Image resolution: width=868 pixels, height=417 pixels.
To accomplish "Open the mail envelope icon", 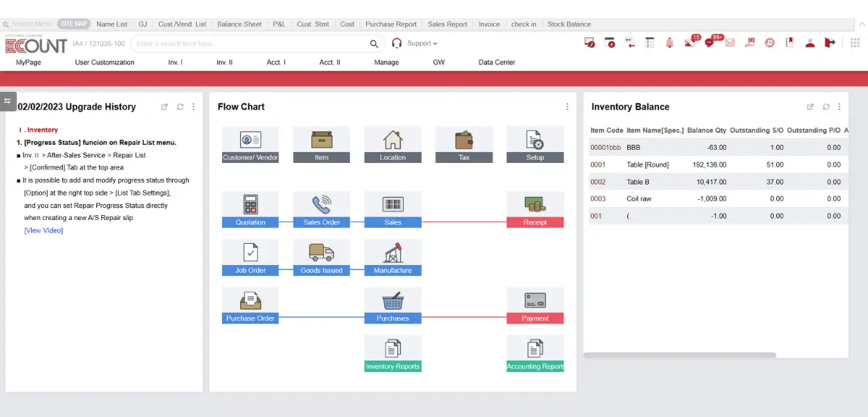I will pyautogui.click(x=730, y=43).
